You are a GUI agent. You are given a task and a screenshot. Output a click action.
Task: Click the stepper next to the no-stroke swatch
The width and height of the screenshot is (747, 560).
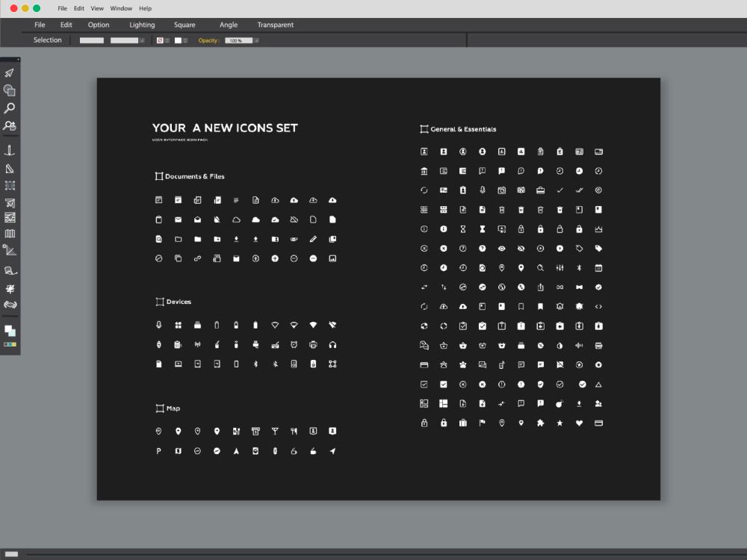pos(167,40)
